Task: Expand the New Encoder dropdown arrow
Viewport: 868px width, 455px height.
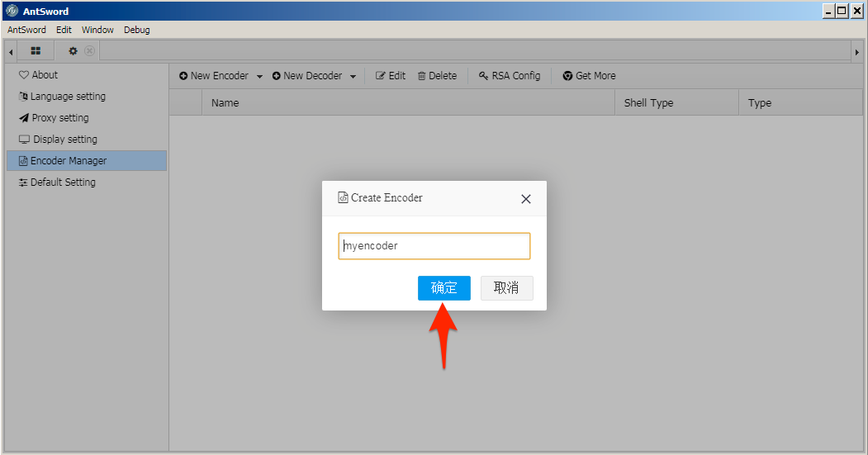Action: pos(259,77)
